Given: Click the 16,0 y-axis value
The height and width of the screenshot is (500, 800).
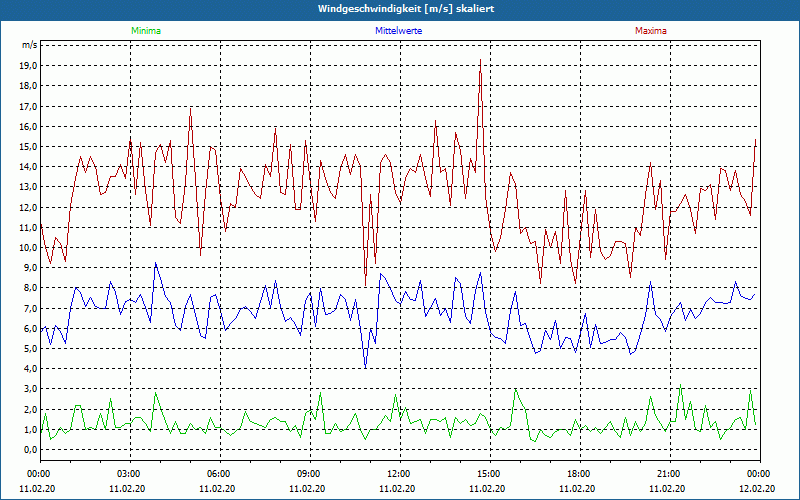Looking at the screenshot, I should click(x=29, y=127).
